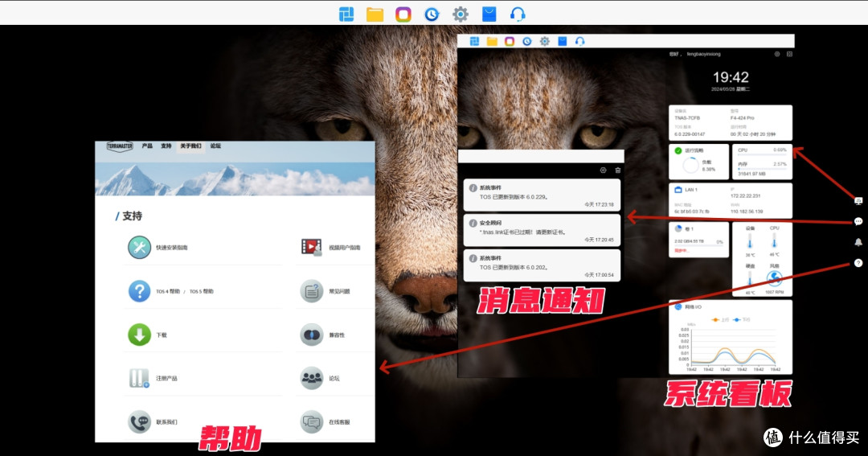Open dashboard settings gear beside username
This screenshot has width=868, height=456.
777,55
